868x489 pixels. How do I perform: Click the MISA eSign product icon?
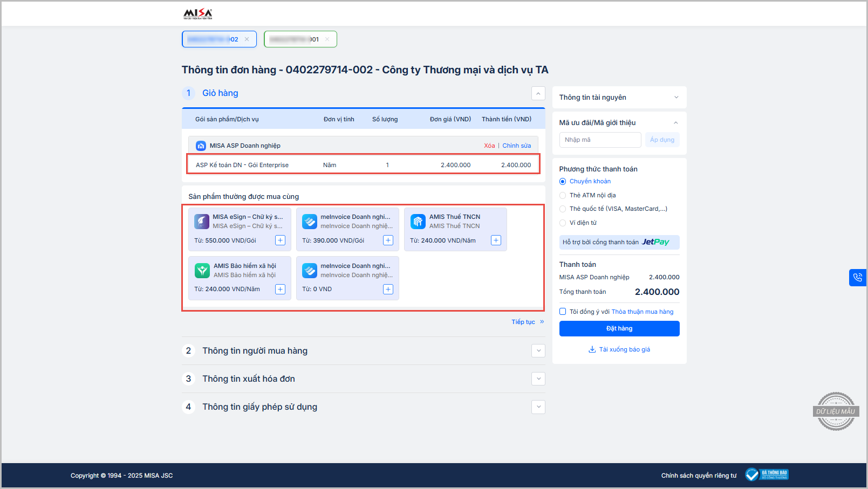[x=202, y=222]
